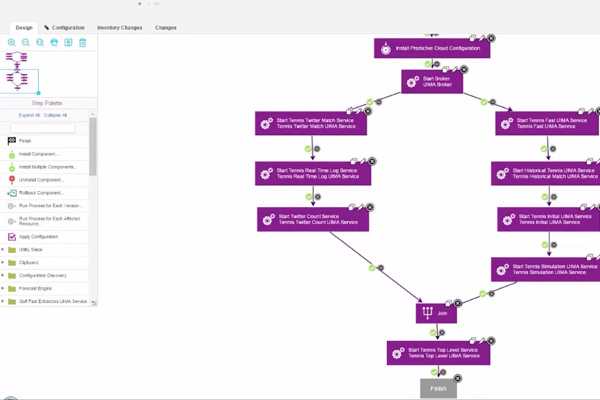Select Run Process for Each Affected Resource
Screen dimensions: 600x400
tap(44, 221)
